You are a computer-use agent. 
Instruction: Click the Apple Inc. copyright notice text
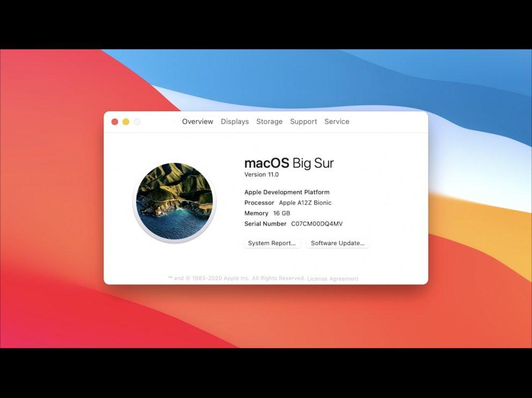[236, 279]
